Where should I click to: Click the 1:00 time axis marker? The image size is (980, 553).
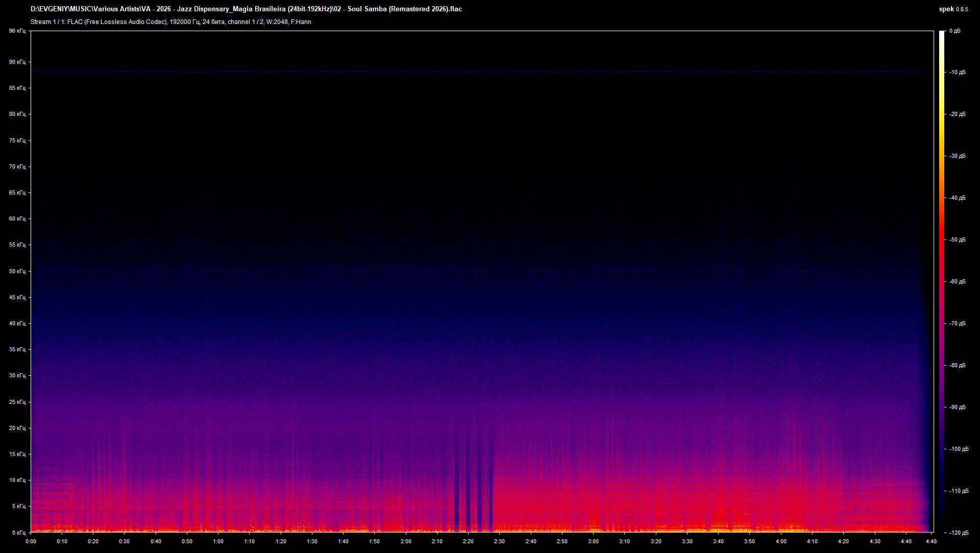pyautogui.click(x=218, y=541)
